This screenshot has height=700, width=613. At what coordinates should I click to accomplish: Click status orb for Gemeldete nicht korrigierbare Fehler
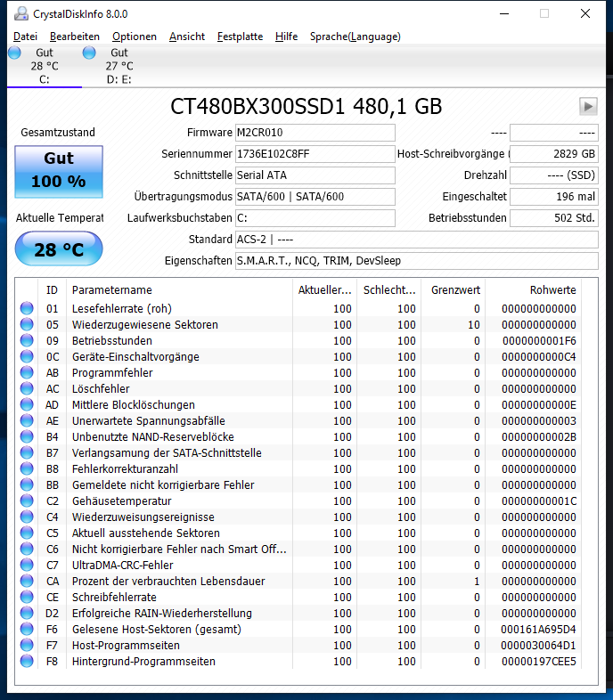[27, 485]
